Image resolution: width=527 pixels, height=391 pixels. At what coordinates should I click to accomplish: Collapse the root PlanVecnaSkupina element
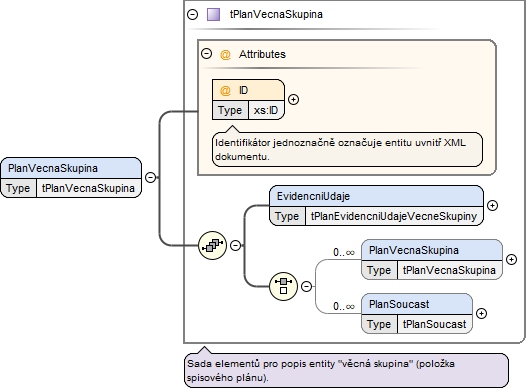point(151,177)
